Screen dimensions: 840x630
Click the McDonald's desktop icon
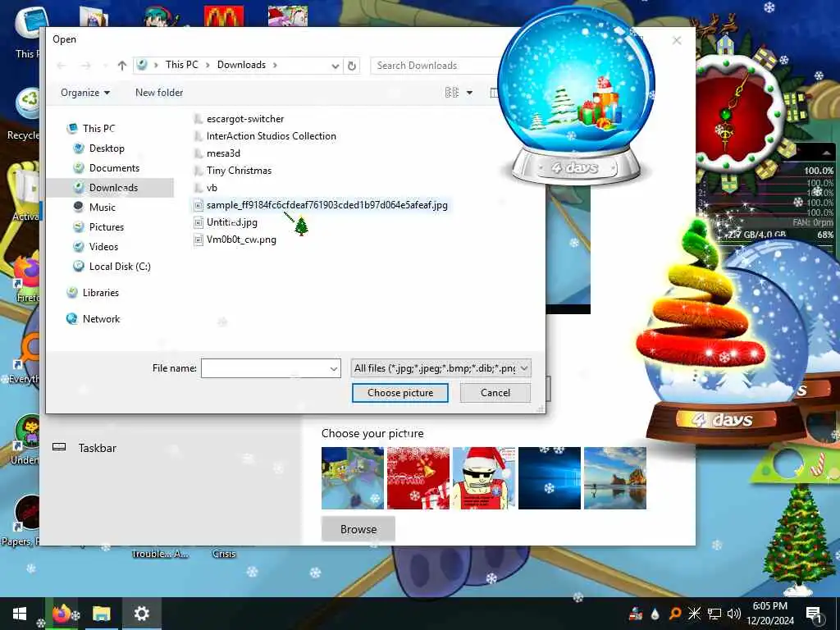[x=224, y=16]
